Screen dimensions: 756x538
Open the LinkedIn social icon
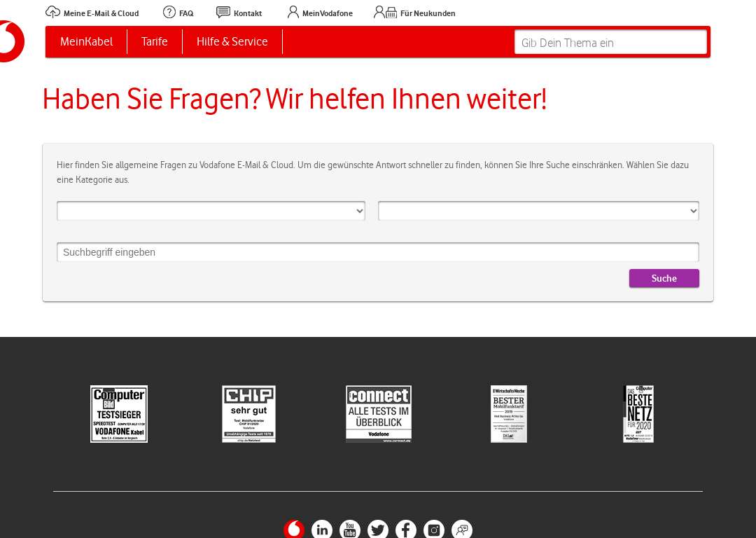click(x=321, y=530)
